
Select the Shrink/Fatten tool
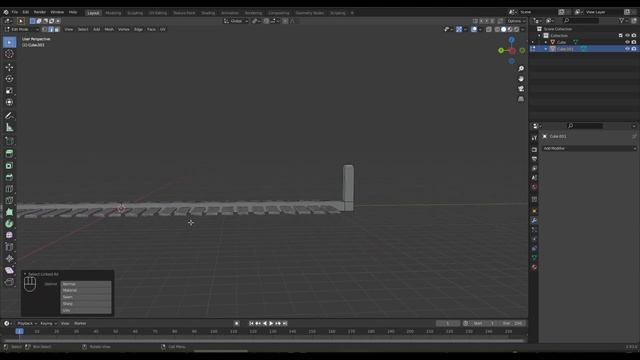(9, 259)
